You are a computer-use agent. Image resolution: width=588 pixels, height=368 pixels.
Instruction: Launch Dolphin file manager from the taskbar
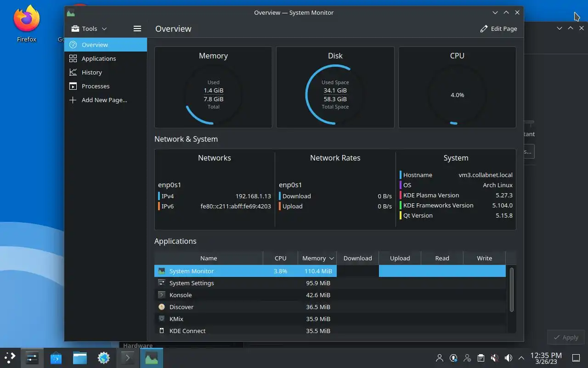click(x=80, y=357)
